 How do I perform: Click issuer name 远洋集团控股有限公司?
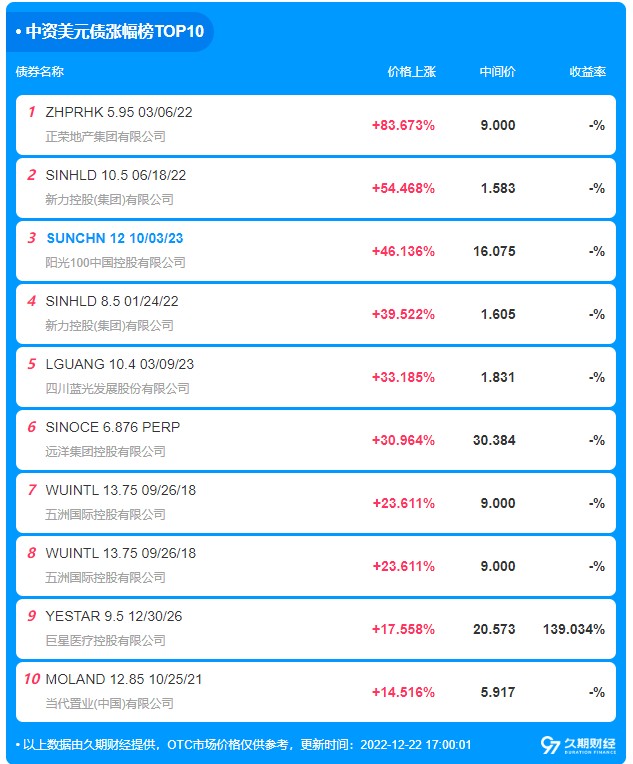click(105, 452)
